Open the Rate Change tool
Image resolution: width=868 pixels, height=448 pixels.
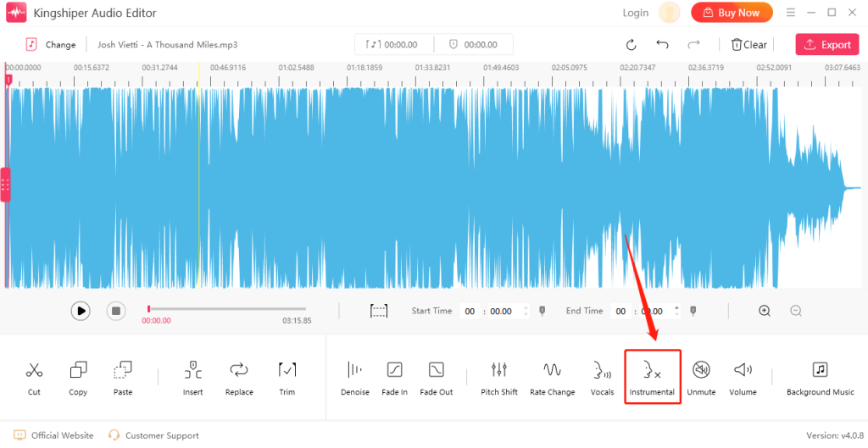pyautogui.click(x=552, y=378)
